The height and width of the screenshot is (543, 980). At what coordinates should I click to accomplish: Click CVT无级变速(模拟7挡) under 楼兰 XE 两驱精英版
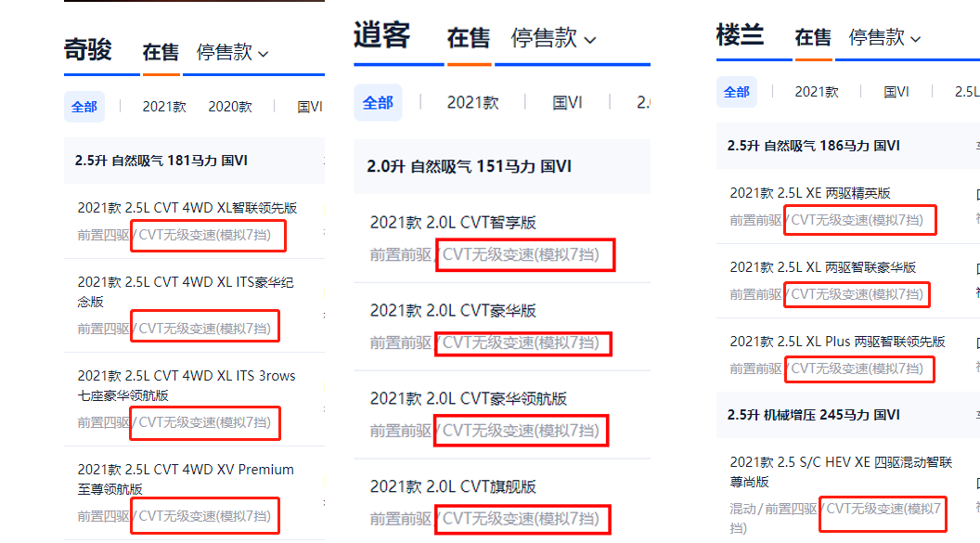click(857, 220)
